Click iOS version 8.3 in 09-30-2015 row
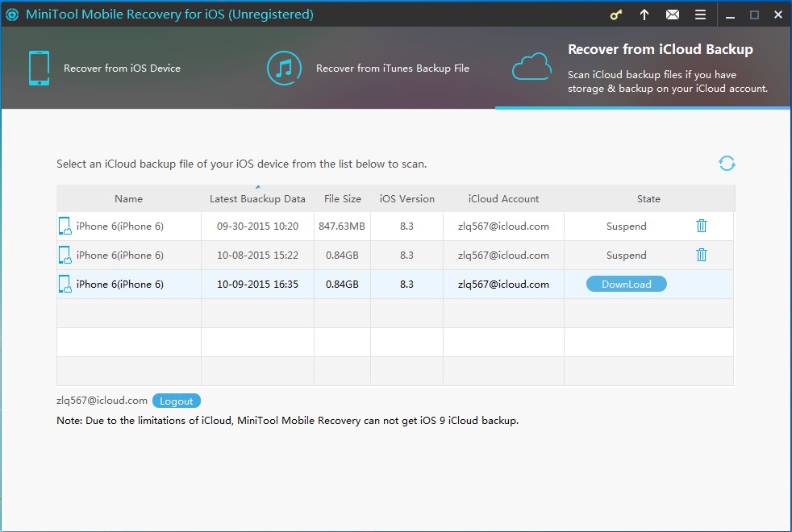This screenshot has height=532, width=792. [406, 227]
